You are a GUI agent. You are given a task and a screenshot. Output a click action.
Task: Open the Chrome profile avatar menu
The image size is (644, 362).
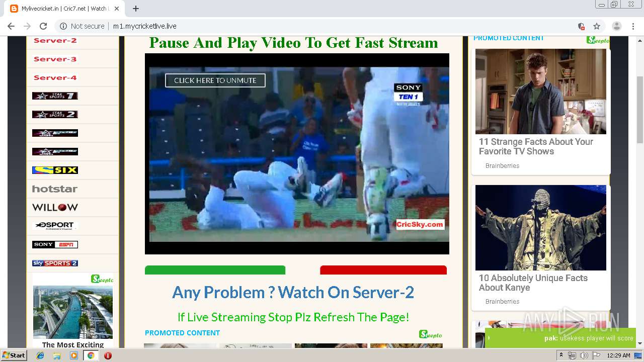coord(616,26)
